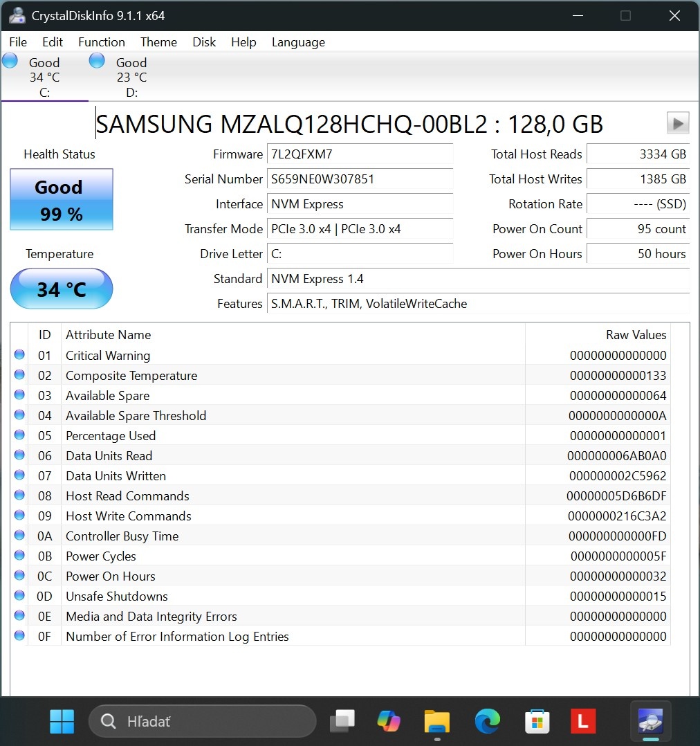Viewport: 700px width, 746px height.
Task: Open the Theme menu
Action: coord(158,42)
